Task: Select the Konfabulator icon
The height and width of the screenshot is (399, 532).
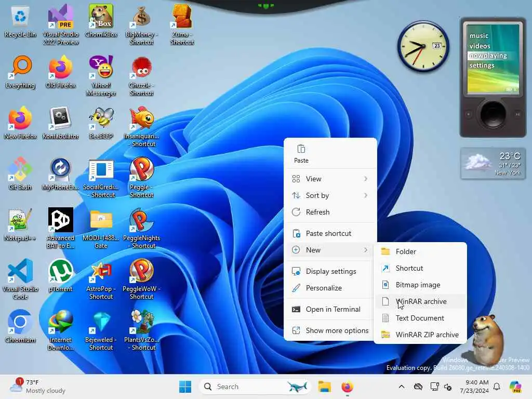Action: click(61, 123)
